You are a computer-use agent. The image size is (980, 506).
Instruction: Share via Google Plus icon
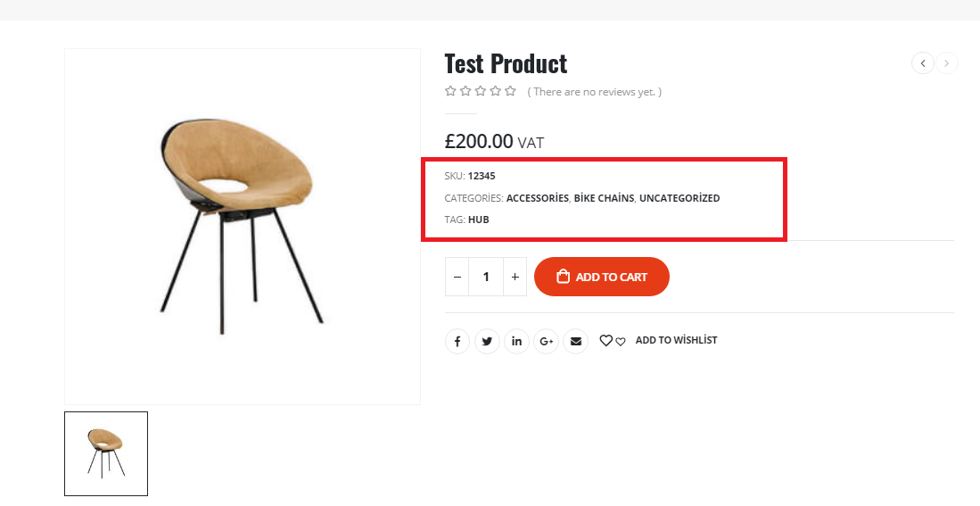tap(547, 341)
